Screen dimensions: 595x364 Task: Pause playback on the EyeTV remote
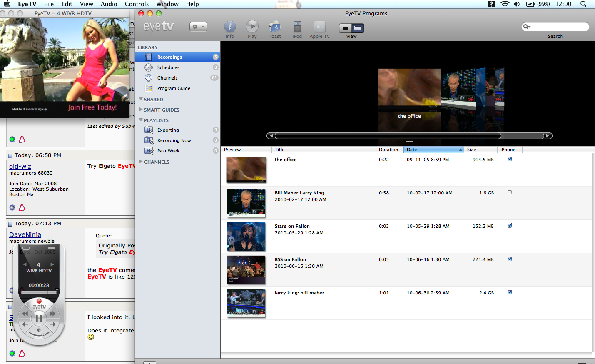[39, 319]
